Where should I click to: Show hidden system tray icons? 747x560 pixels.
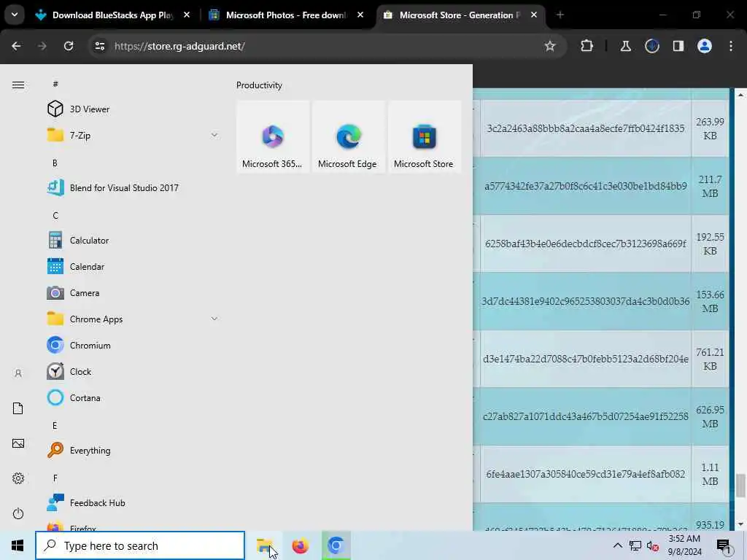click(617, 545)
